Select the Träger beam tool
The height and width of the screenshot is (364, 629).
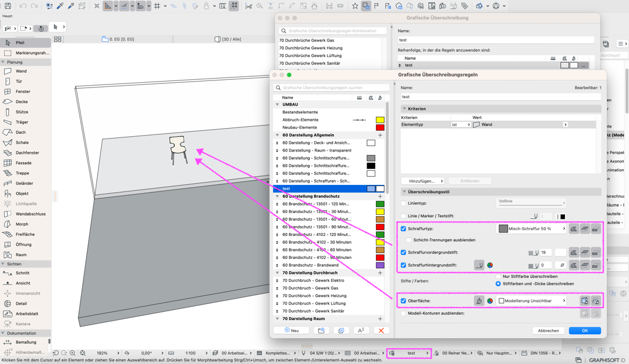point(26,122)
